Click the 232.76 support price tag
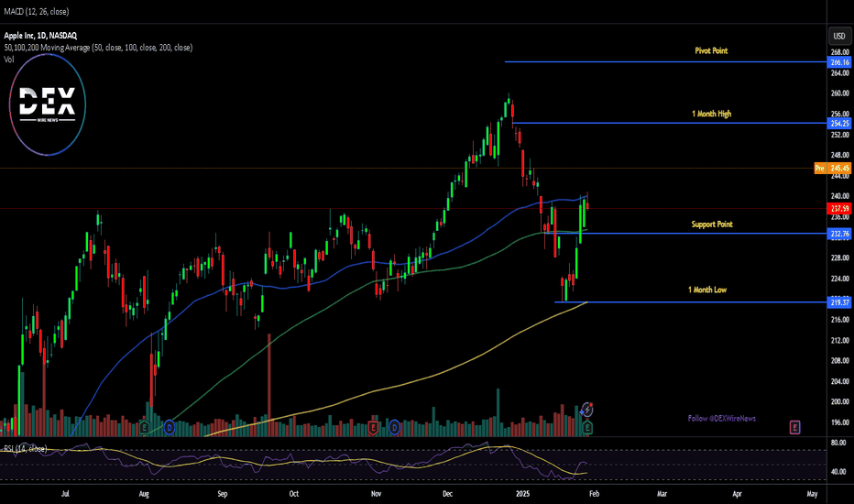Image resolution: width=854 pixels, height=504 pixels. (x=840, y=234)
